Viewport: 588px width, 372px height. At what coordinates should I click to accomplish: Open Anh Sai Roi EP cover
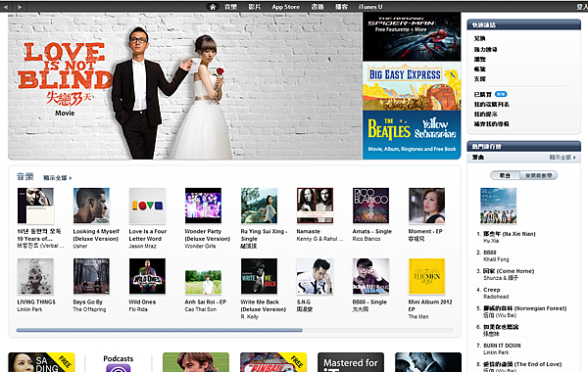(x=203, y=282)
